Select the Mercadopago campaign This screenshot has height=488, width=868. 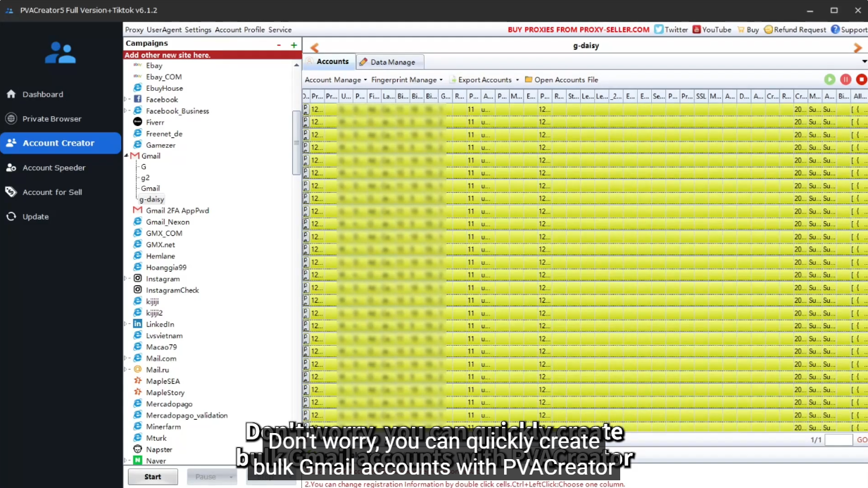click(x=169, y=404)
